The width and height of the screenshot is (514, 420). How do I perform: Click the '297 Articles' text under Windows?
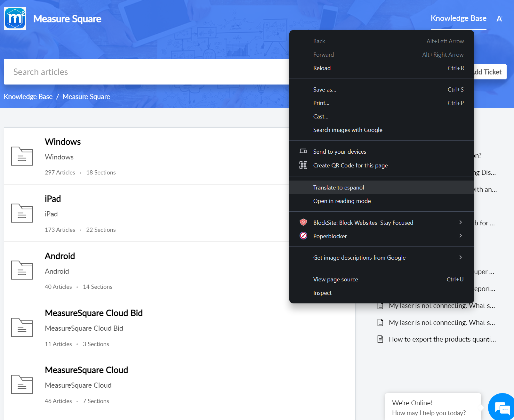pos(60,173)
